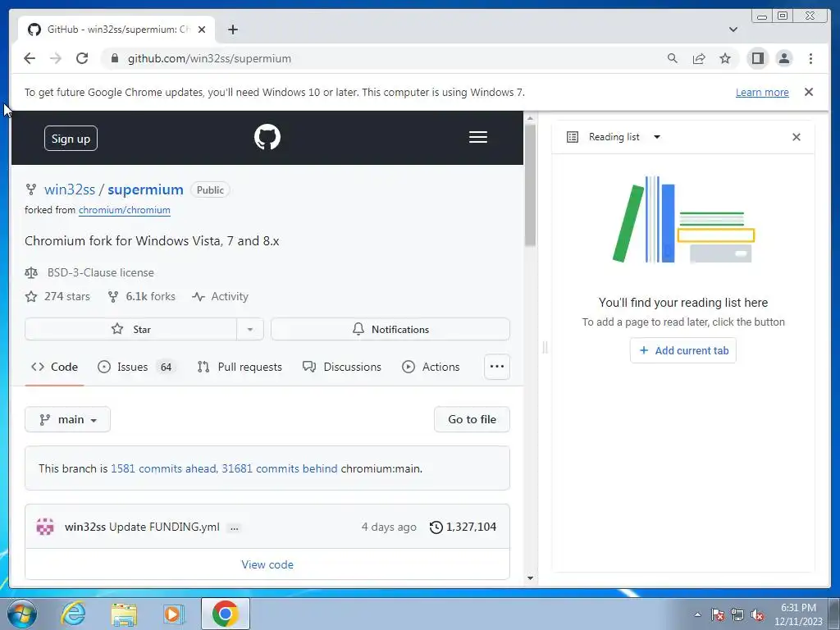Go to GitHub homepage via Octocat logo
The width and height of the screenshot is (840, 630).
(267, 137)
